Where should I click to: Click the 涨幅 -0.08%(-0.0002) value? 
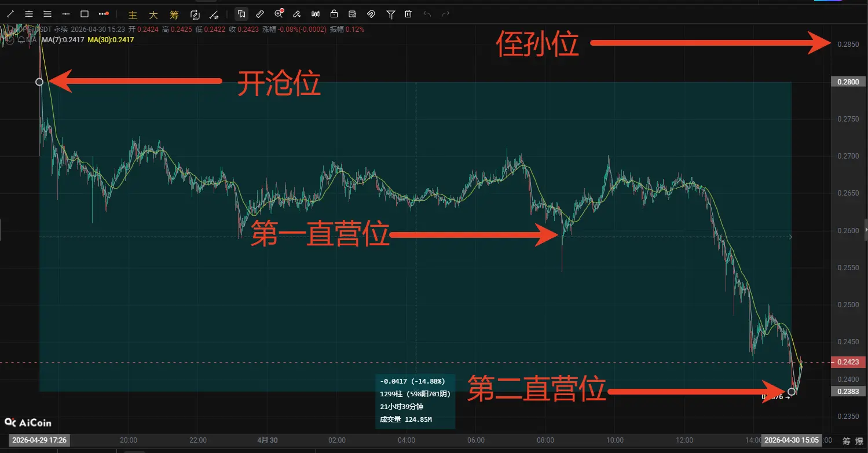click(x=295, y=29)
